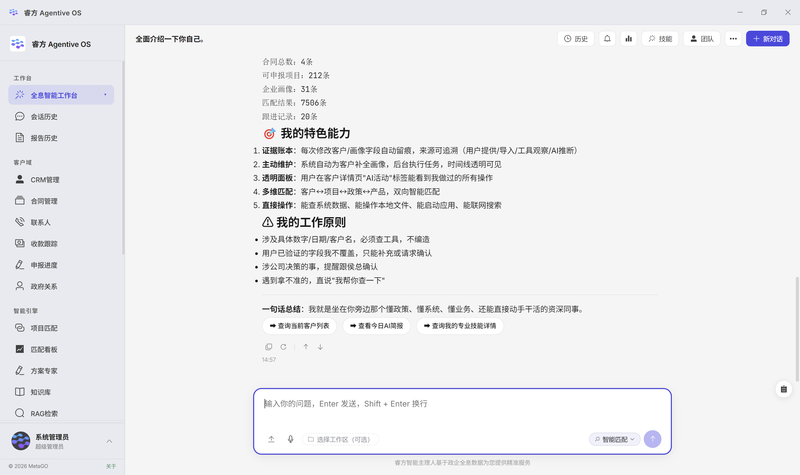Image resolution: width=800 pixels, height=475 pixels.
Task: Click the 一句话总结 line
Action: (423, 309)
